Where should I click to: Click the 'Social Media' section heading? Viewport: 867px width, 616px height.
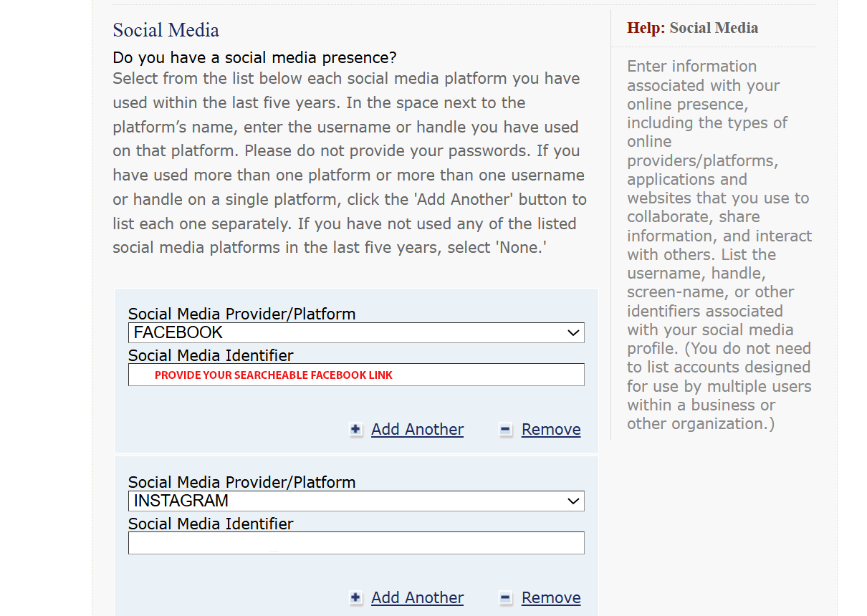[x=166, y=30]
